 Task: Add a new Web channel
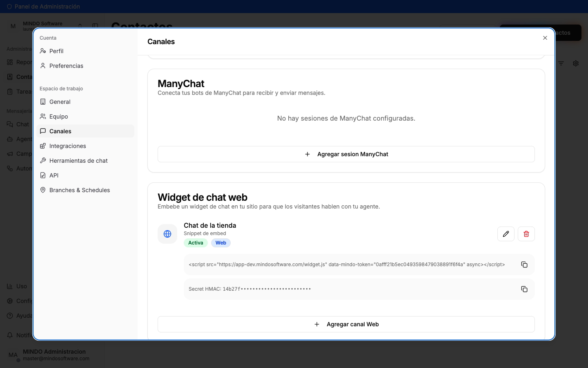point(346,324)
